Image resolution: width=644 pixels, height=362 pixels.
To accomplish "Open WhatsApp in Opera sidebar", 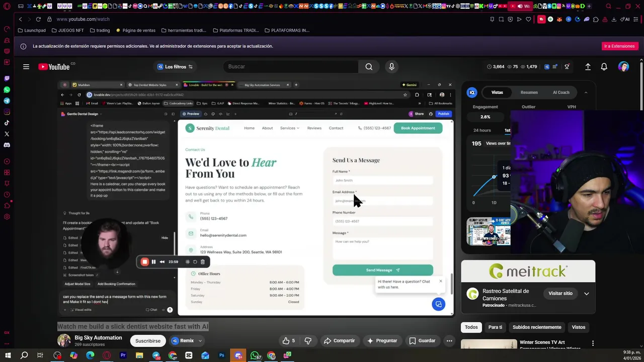I will click(x=7, y=89).
